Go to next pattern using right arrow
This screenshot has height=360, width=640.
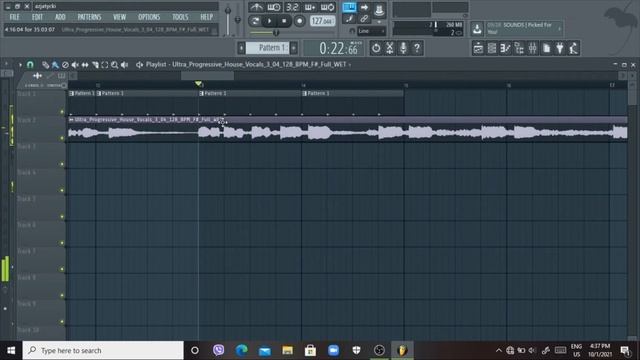point(294,48)
